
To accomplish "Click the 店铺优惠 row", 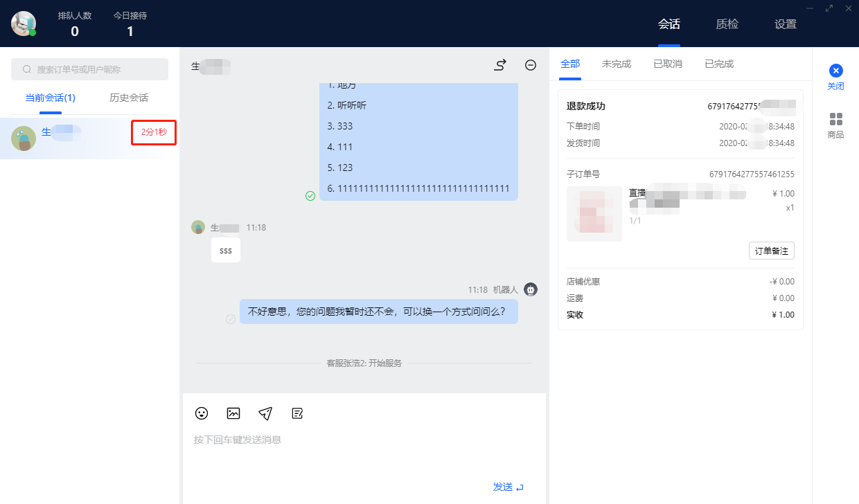I will (680, 282).
